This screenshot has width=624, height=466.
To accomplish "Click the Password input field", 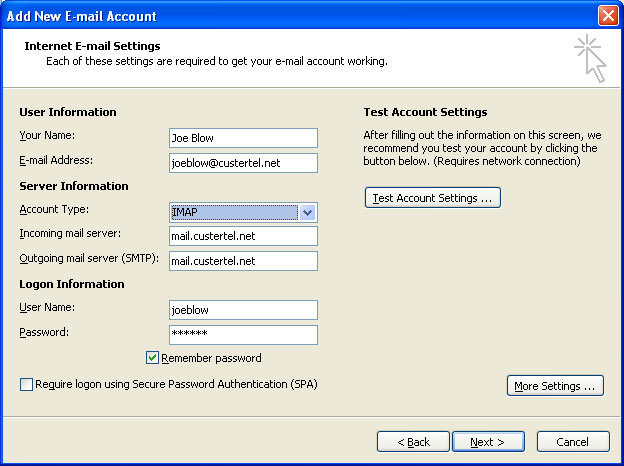I will tap(243, 335).
